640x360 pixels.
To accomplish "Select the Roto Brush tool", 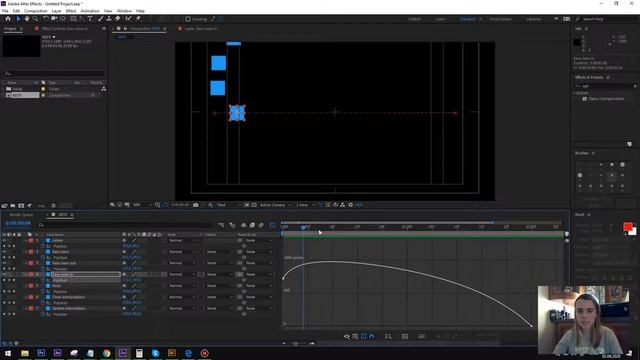I will 129,19.
